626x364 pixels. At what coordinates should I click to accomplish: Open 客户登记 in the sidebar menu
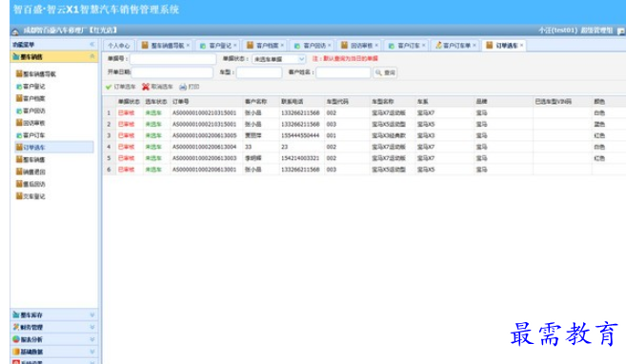(30, 86)
